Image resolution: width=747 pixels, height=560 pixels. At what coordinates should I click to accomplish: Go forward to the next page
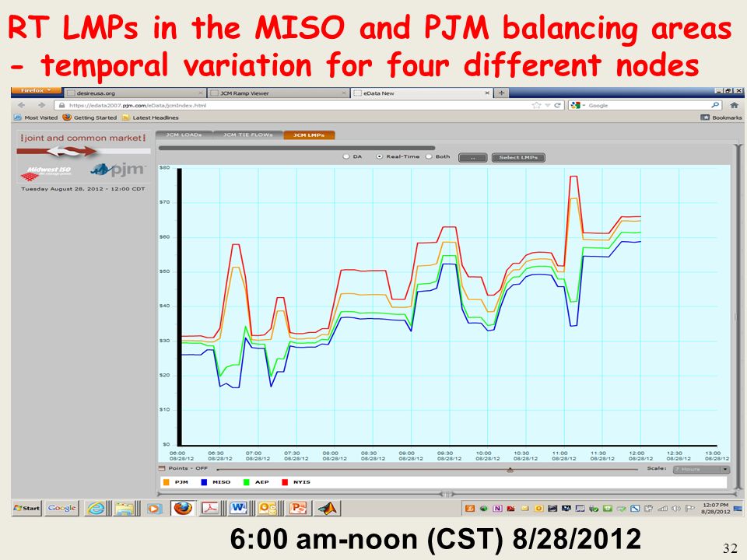click(x=41, y=105)
